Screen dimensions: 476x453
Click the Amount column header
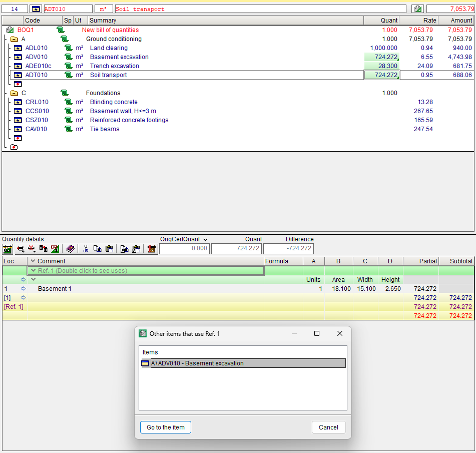coord(455,21)
